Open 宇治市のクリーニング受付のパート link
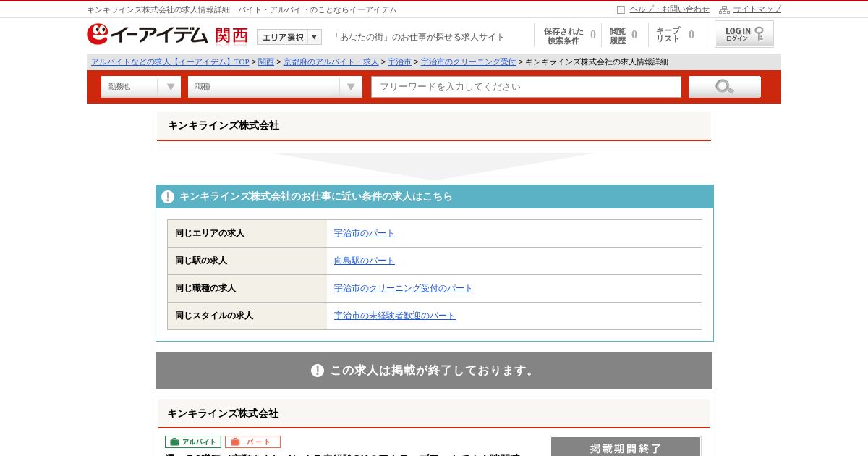Screen dimensions: 868x456 (404, 288)
